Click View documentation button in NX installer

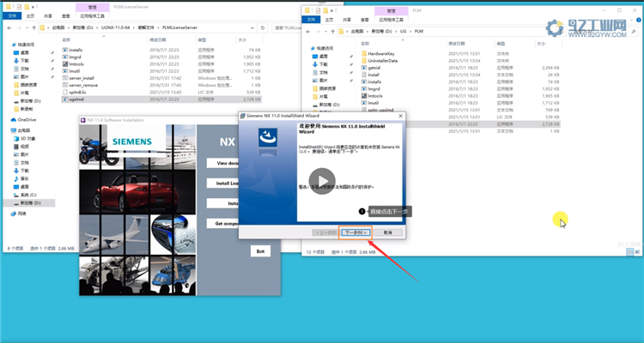click(222, 163)
